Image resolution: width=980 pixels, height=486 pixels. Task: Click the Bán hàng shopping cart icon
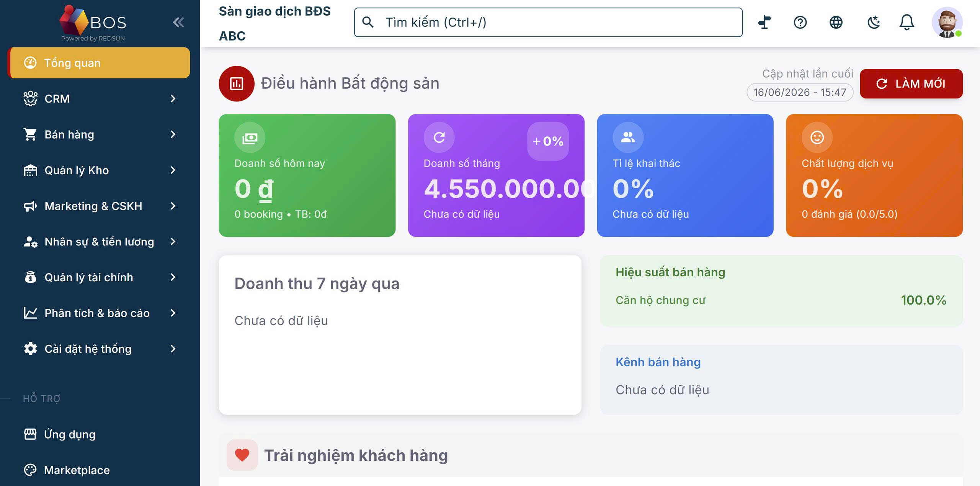30,134
